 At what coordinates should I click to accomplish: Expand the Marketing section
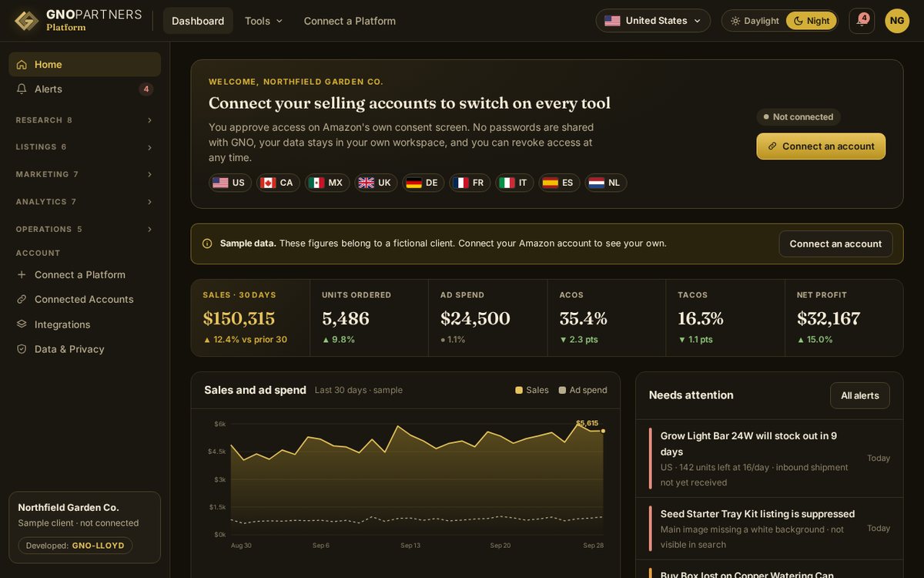(85, 174)
